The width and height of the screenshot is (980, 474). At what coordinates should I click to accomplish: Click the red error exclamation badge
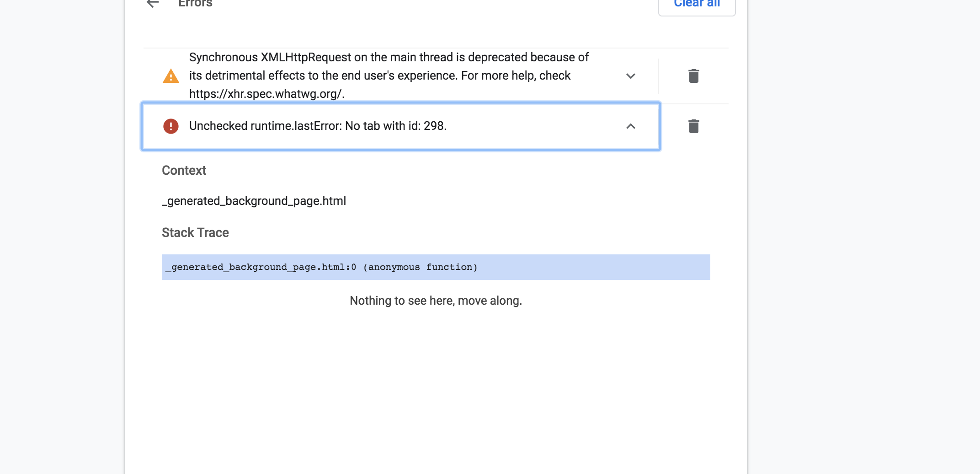pos(170,126)
